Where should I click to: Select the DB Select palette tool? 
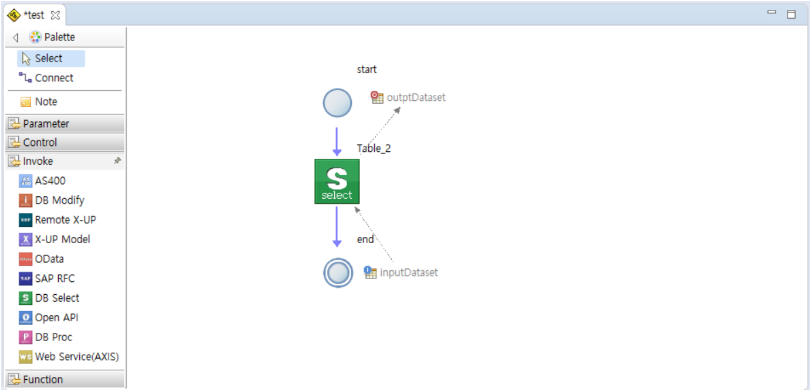pos(49,298)
